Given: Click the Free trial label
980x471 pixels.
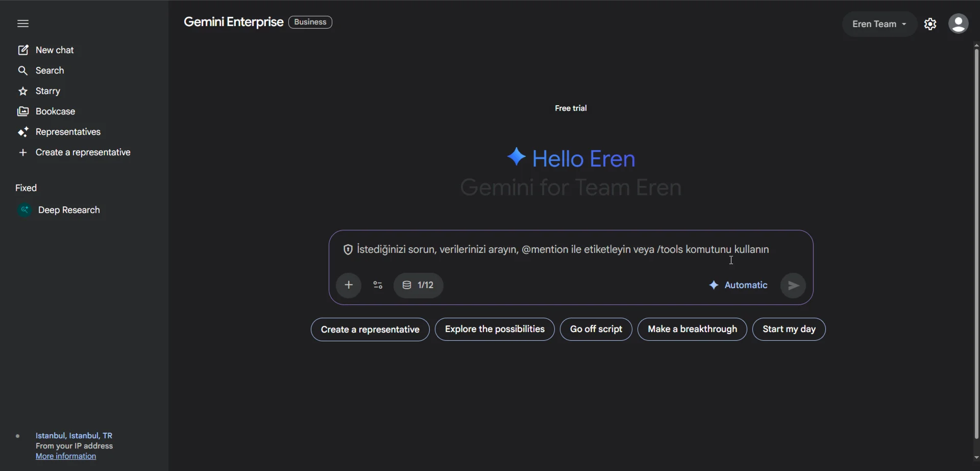Looking at the screenshot, I should click(571, 108).
